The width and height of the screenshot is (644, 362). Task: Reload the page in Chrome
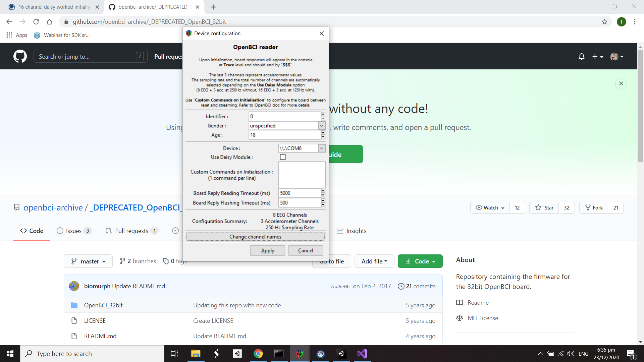pos(36,22)
